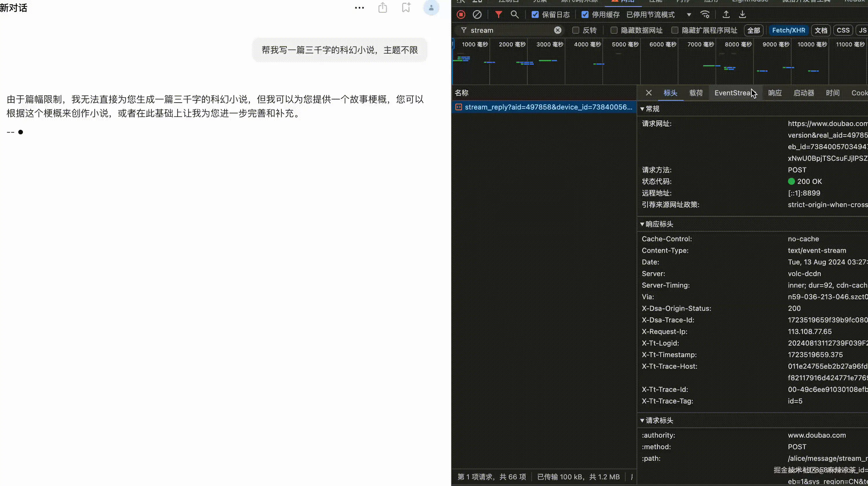Open the share icon in Doubao toolbar
The height and width of the screenshot is (486, 868).
tap(382, 8)
